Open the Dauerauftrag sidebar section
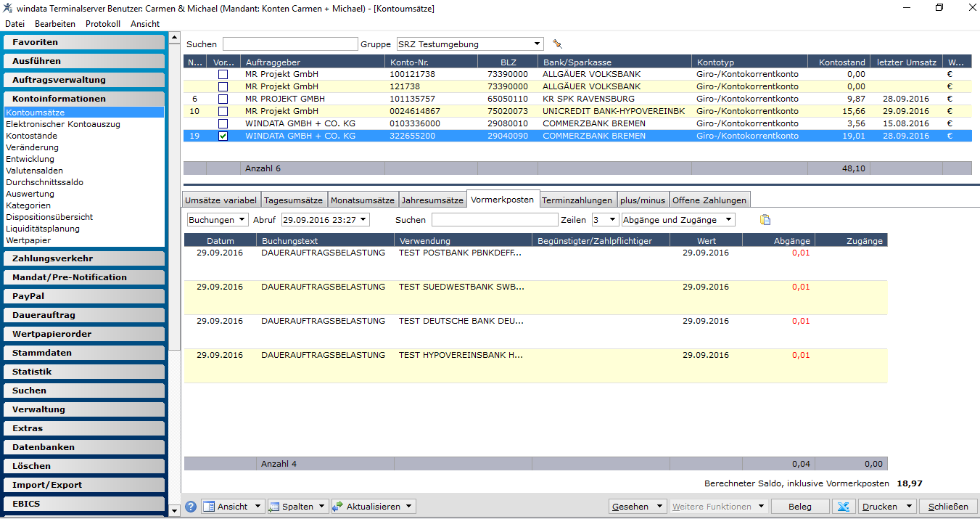 pyautogui.click(x=84, y=315)
